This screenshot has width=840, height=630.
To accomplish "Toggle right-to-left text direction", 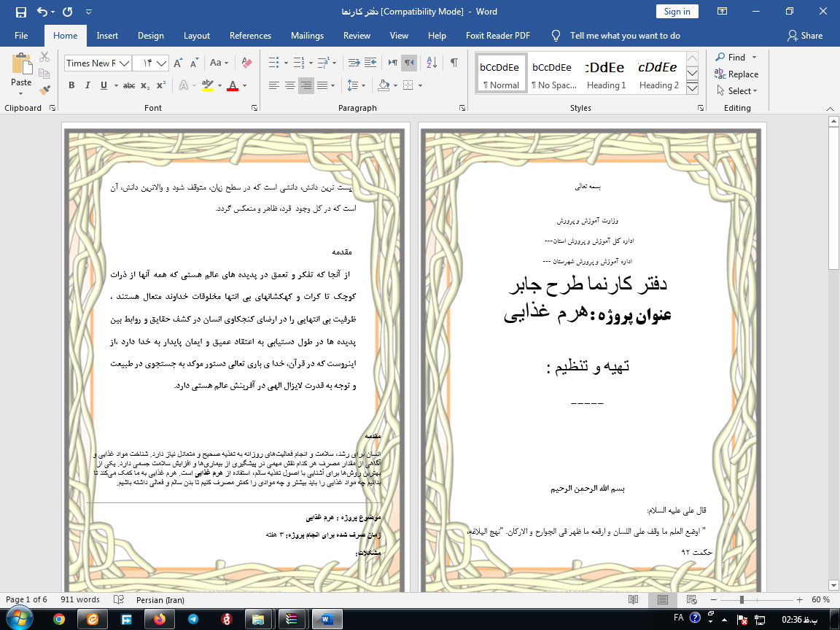I will pos(410,63).
